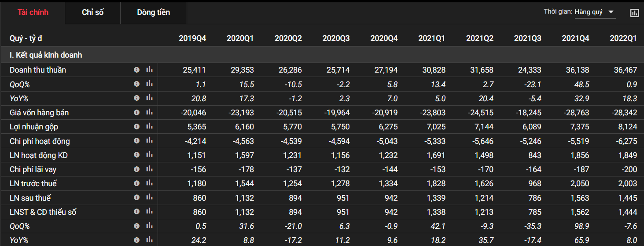Toggle chart view icon at top right
This screenshot has height=246, width=644.
pyautogui.click(x=634, y=13)
